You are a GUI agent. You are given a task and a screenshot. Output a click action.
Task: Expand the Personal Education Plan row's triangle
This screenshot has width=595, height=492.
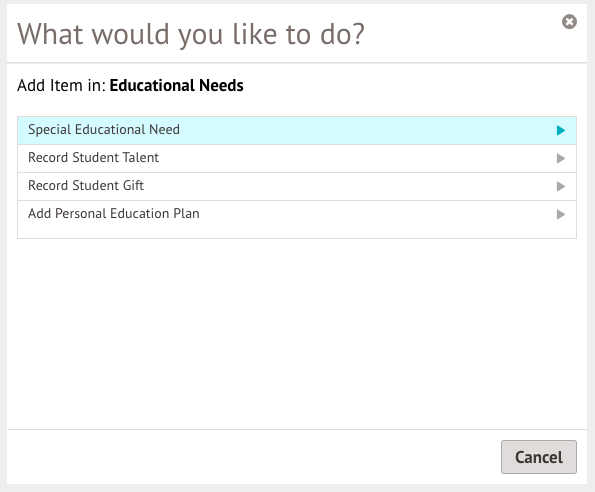pos(560,214)
